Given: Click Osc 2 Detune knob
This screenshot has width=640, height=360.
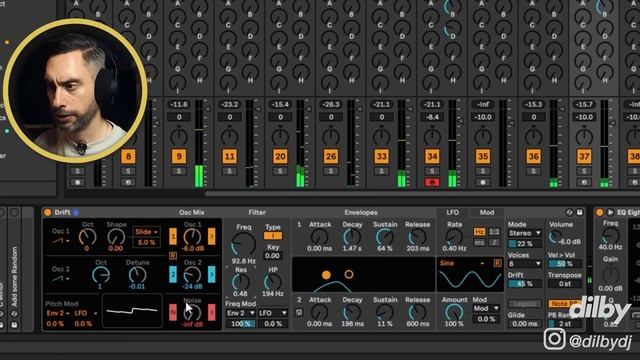Looking at the screenshot, I should click(x=137, y=275).
